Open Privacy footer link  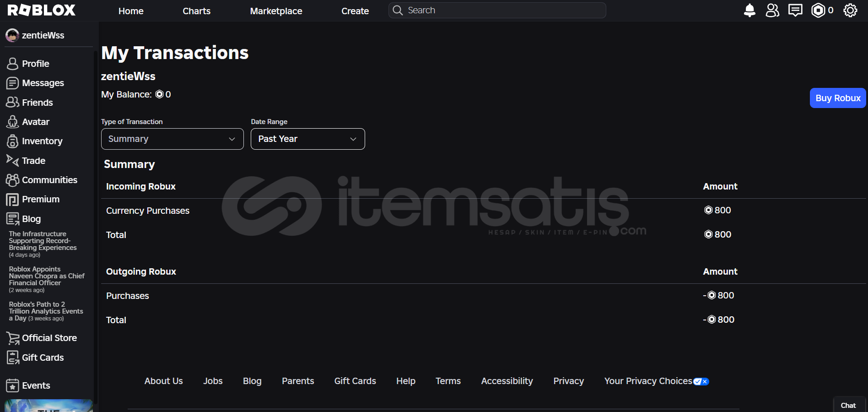click(x=568, y=381)
